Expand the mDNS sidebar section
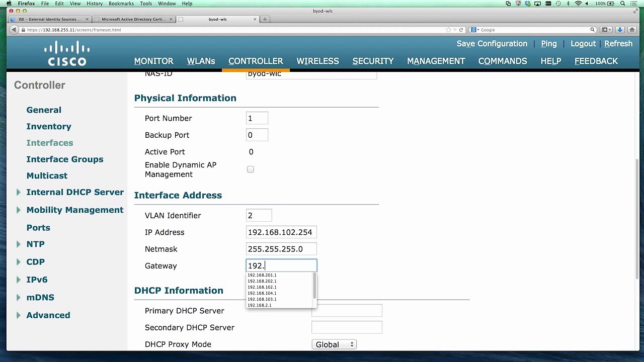 click(x=18, y=297)
